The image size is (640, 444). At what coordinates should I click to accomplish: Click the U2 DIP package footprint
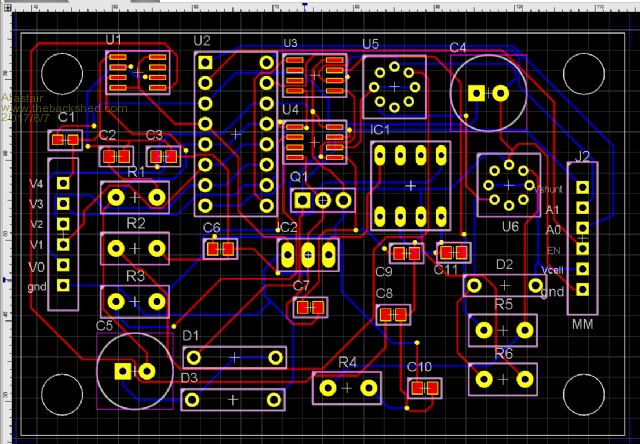click(236, 134)
